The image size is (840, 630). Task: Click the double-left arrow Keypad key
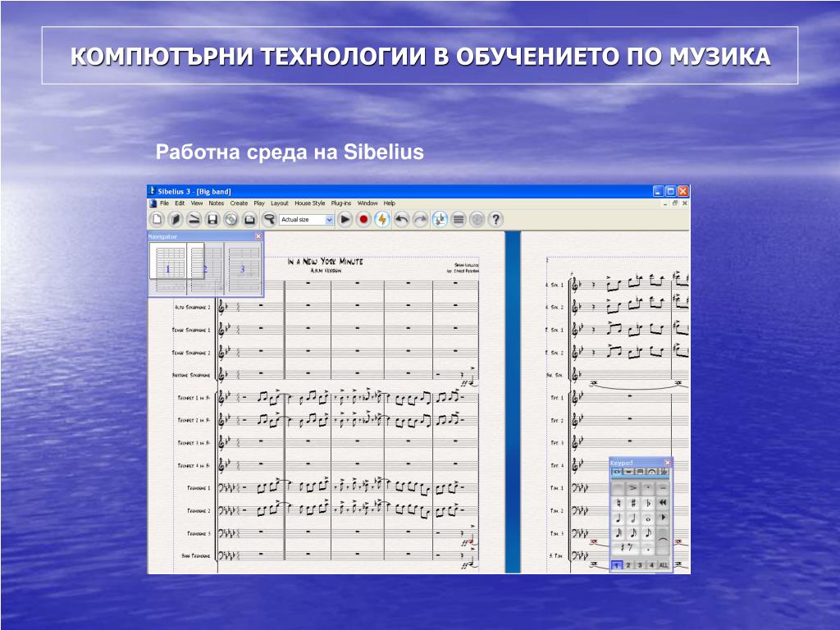click(x=663, y=503)
